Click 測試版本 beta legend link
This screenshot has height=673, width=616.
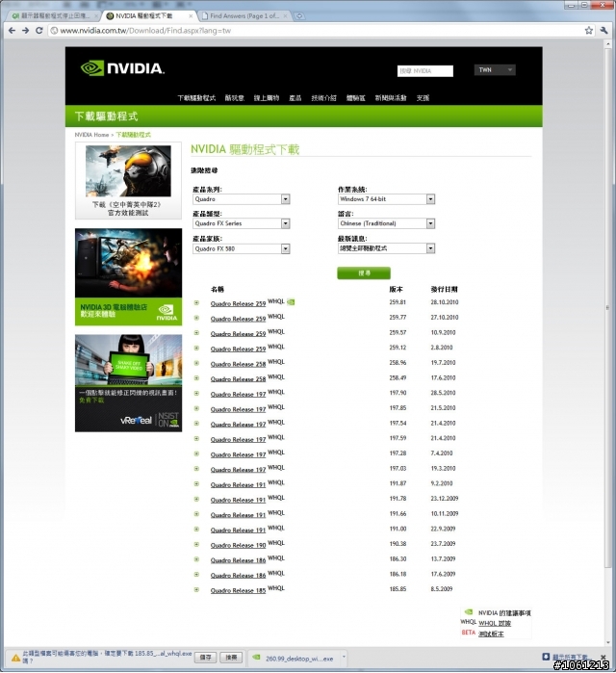point(491,634)
